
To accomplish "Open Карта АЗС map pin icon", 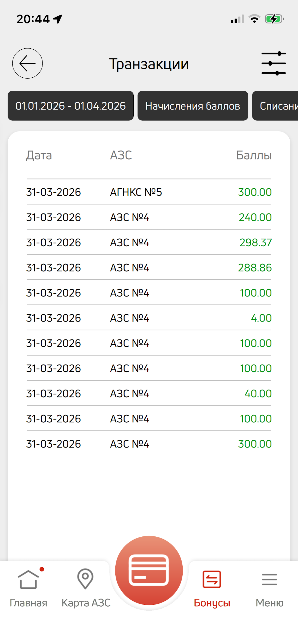I will click(85, 579).
